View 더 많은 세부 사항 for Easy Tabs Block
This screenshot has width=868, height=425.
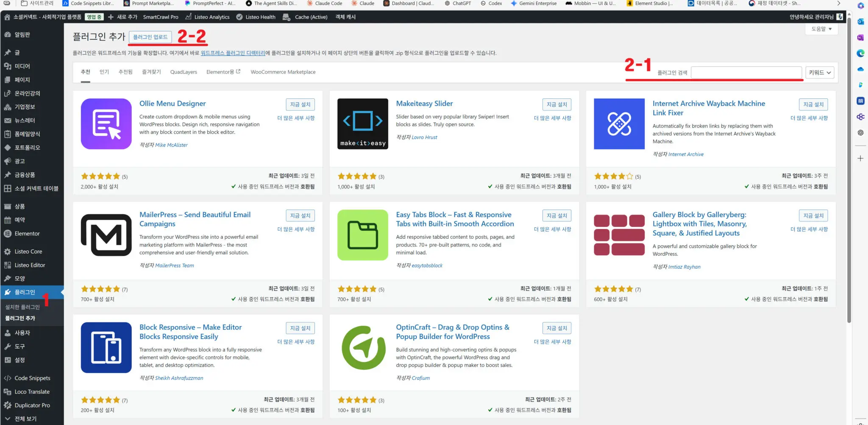click(552, 229)
